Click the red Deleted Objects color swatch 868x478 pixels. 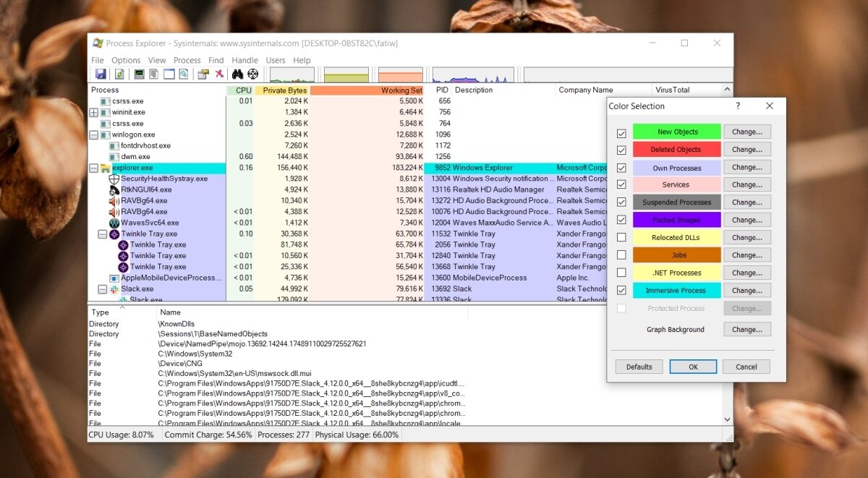click(x=676, y=150)
